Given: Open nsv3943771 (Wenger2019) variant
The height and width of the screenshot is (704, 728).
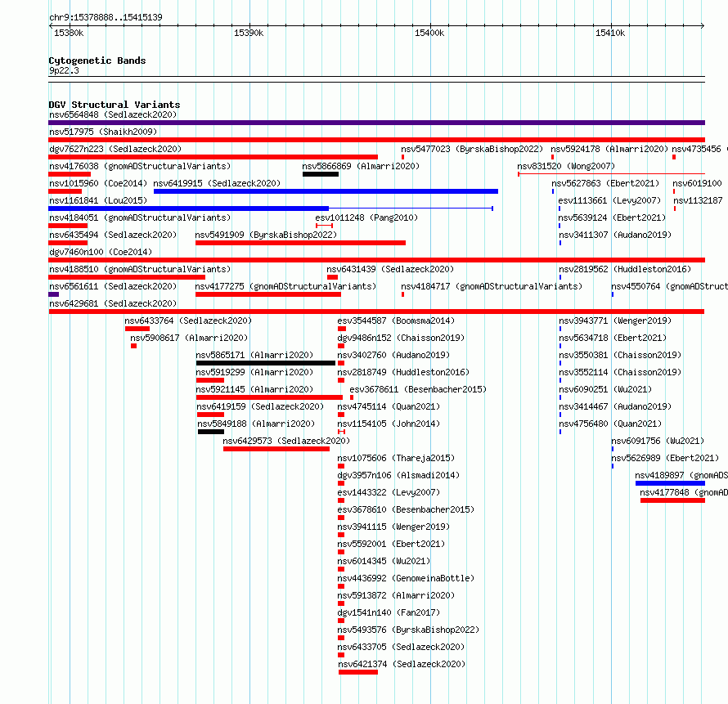Looking at the screenshot, I should point(615,321).
